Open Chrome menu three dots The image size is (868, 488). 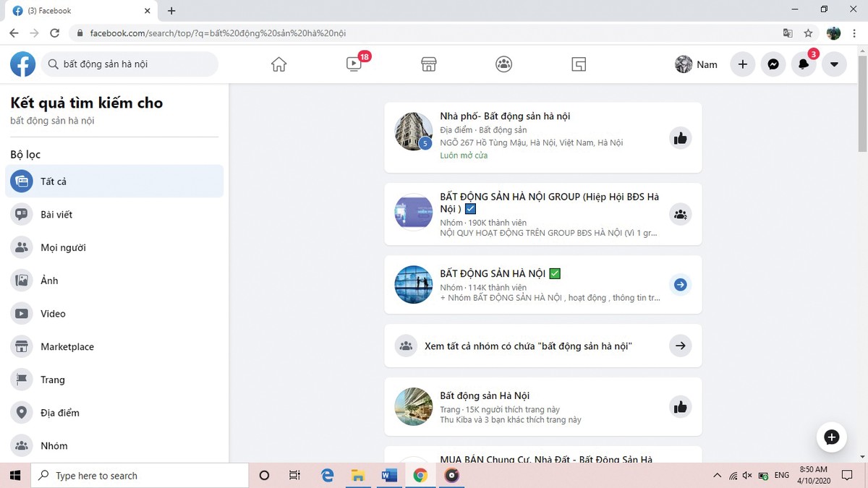coord(854,33)
